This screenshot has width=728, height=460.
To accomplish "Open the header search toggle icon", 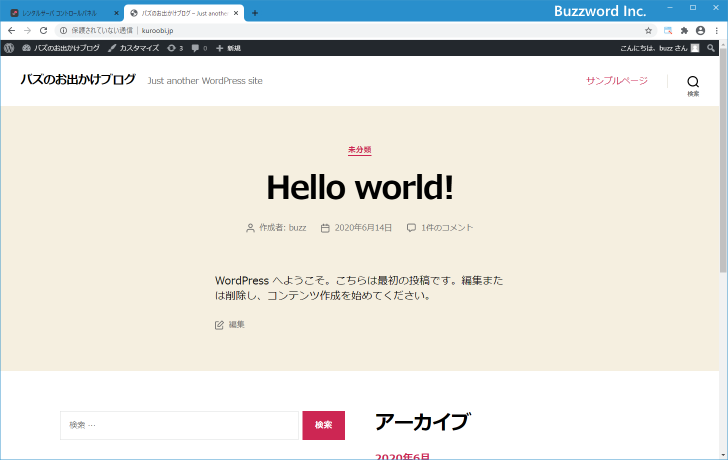I will point(693,85).
